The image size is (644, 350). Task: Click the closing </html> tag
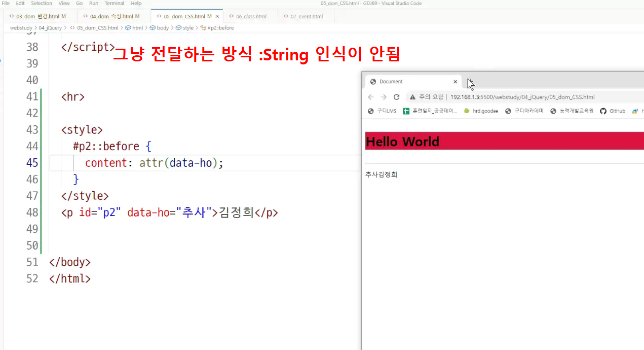(70, 278)
